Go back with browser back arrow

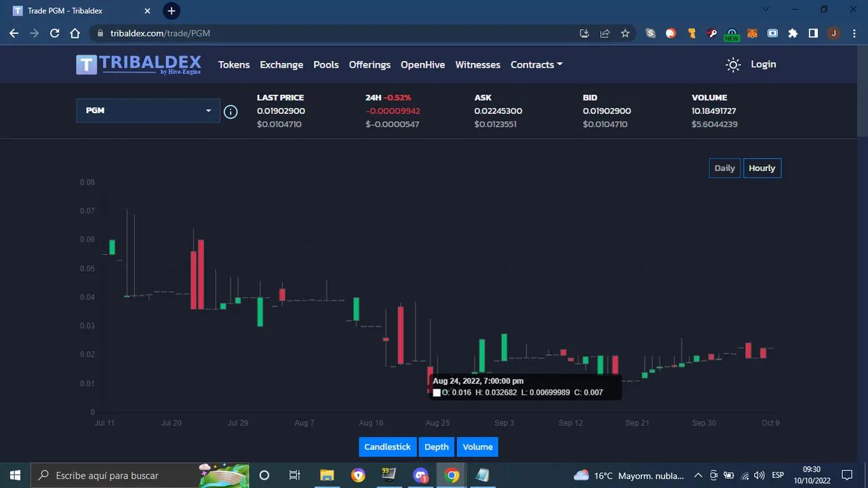tap(14, 33)
